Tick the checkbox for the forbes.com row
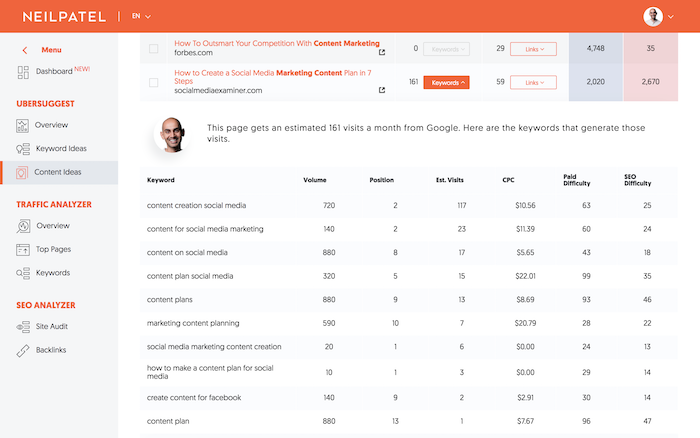The width and height of the screenshot is (700, 438). tap(154, 49)
